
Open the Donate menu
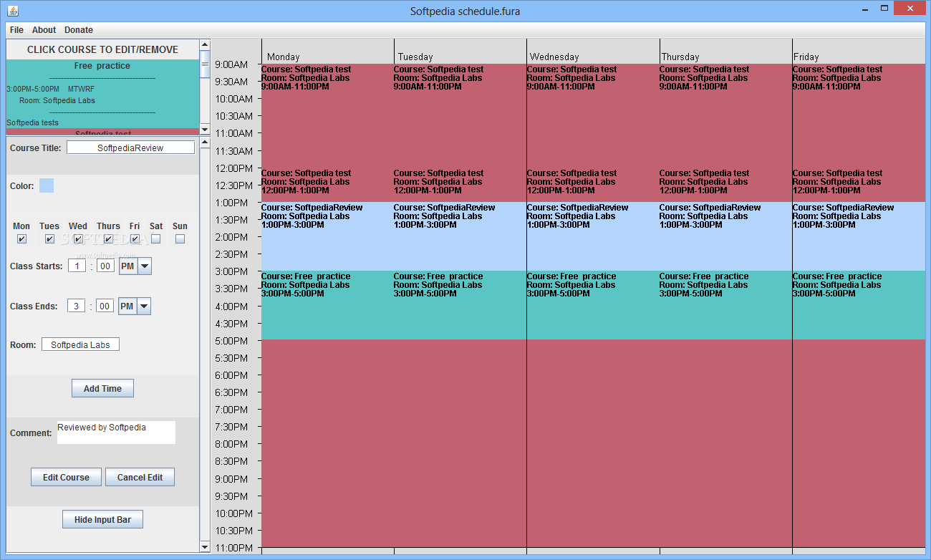tap(79, 30)
